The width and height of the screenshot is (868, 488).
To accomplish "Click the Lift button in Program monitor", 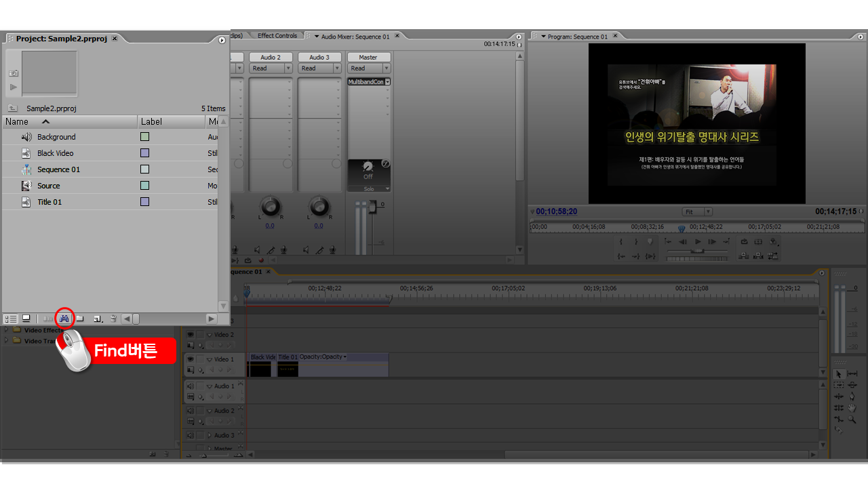I will pos(743,256).
